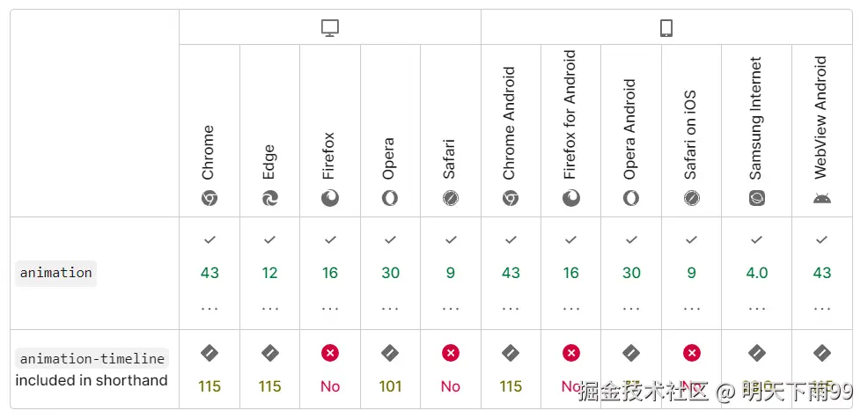Click the animation-timeline code label
This screenshot has width=868, height=418.
[92, 359]
